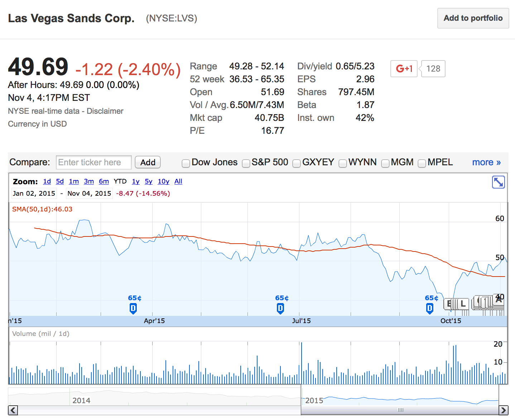Screen dimensions: 515x420
Task: Click the 128 share count bubble
Action: (x=433, y=69)
